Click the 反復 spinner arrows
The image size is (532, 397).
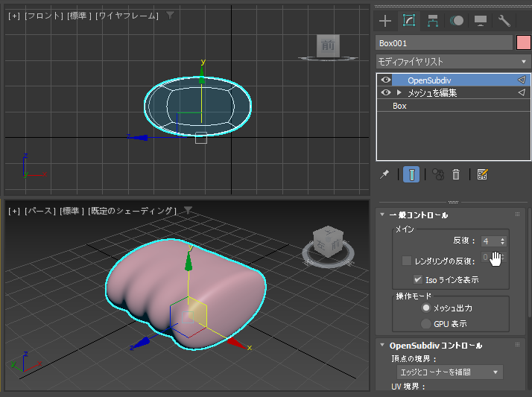[x=502, y=241]
